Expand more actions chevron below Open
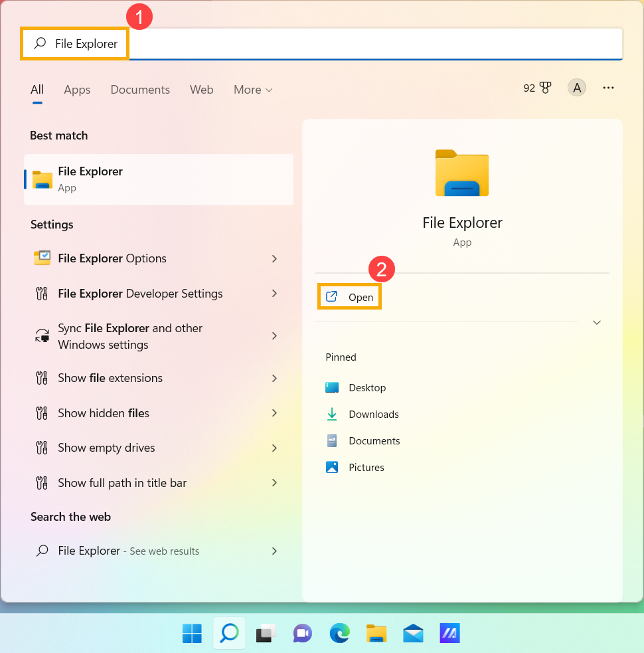 (x=597, y=322)
